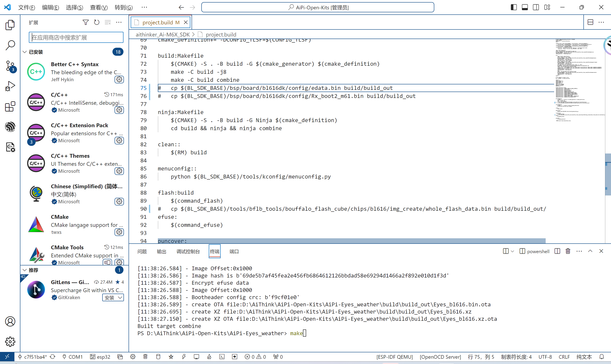Manage the CMake twxs extension gear
Viewport: 611px width, 364px height.
click(x=119, y=232)
